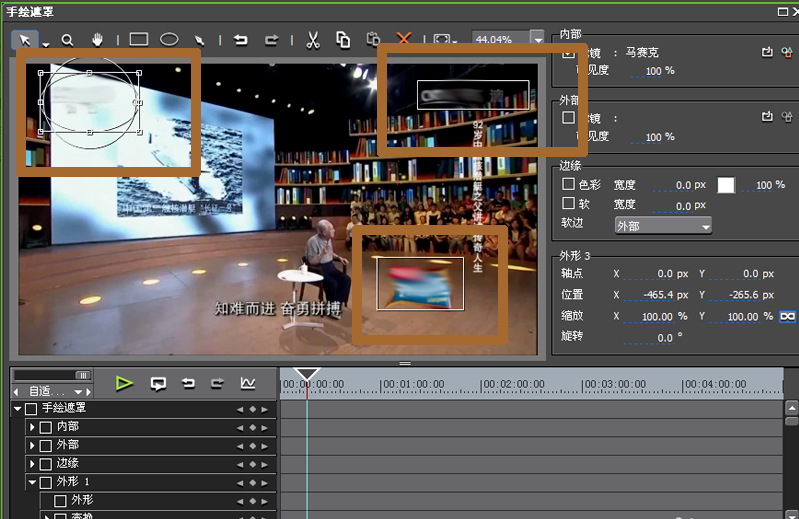Enable the 软 soft edge checkbox

(x=569, y=205)
